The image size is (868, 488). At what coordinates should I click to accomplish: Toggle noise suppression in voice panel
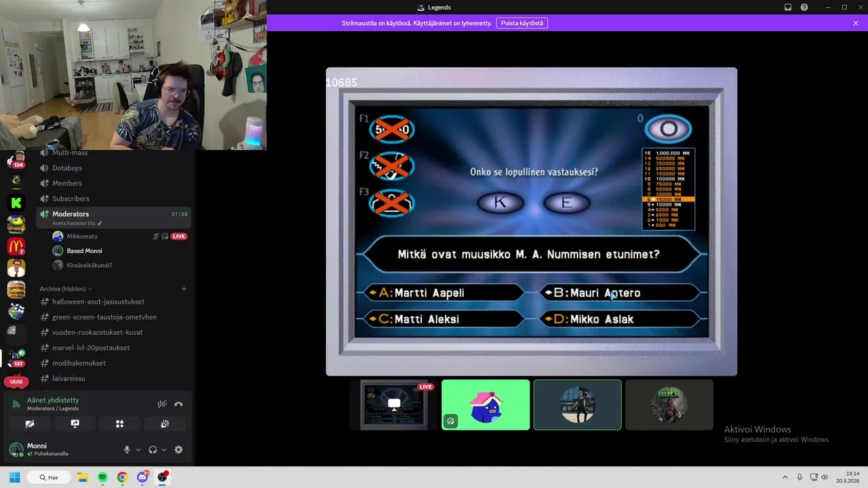coord(162,404)
